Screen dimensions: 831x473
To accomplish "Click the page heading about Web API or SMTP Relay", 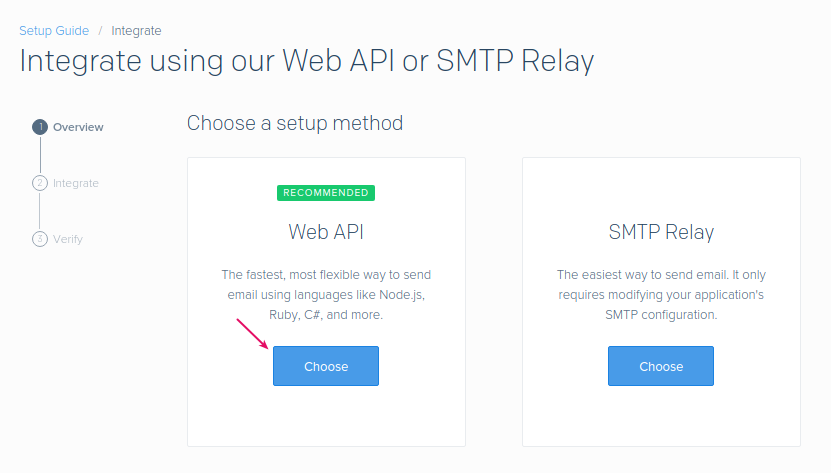I will pyautogui.click(x=307, y=61).
